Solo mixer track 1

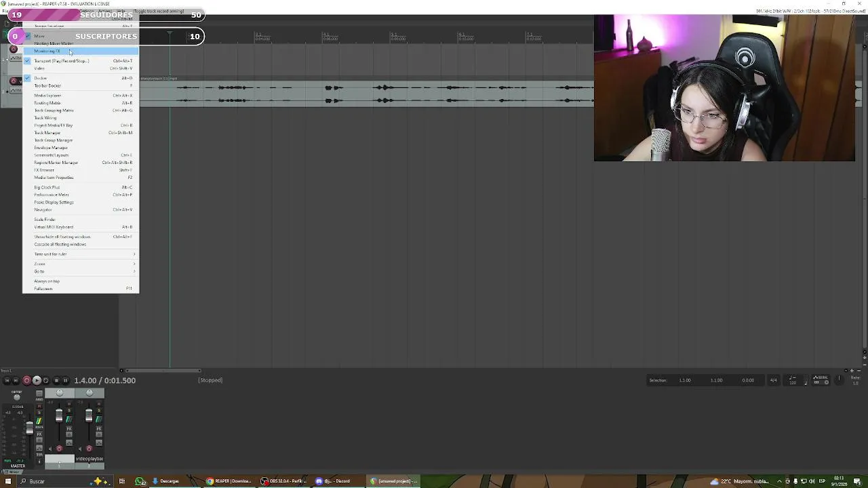pos(69,410)
